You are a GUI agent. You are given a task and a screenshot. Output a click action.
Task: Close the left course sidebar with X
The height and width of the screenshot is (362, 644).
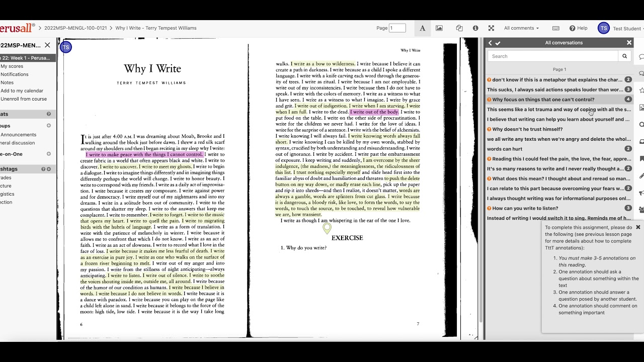tap(47, 45)
